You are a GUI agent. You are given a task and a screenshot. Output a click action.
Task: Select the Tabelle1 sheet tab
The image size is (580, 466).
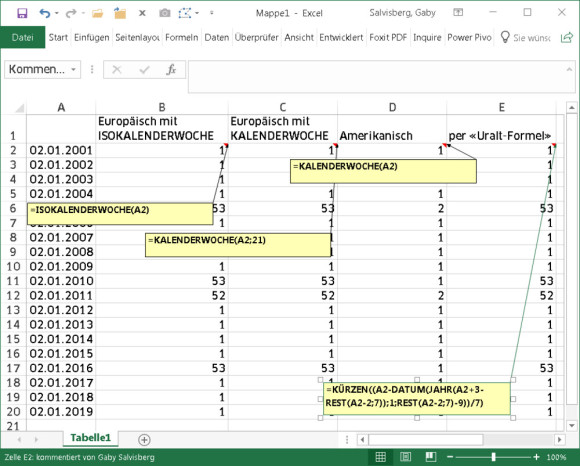[x=91, y=438]
